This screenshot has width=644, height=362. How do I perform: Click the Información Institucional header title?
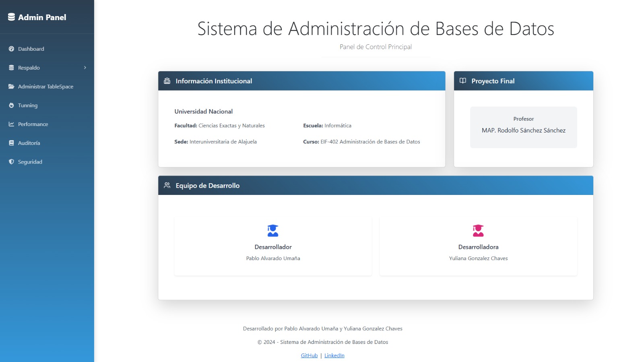[x=214, y=81]
